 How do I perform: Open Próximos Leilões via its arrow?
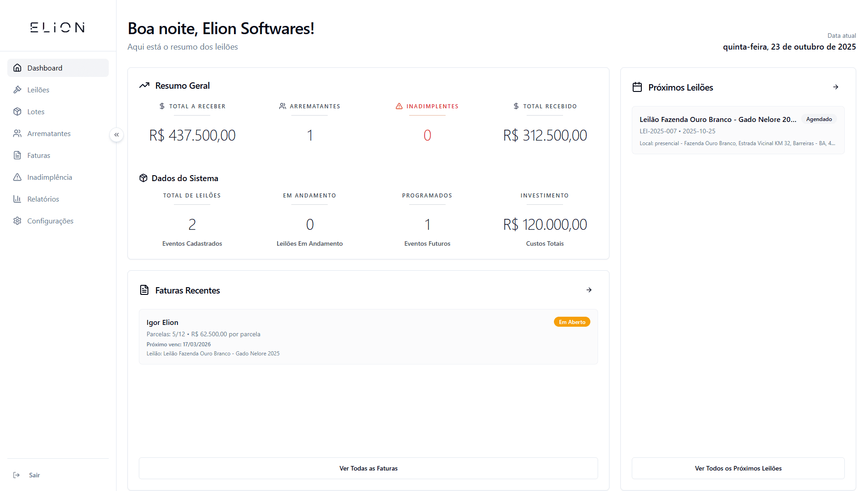pos(836,87)
